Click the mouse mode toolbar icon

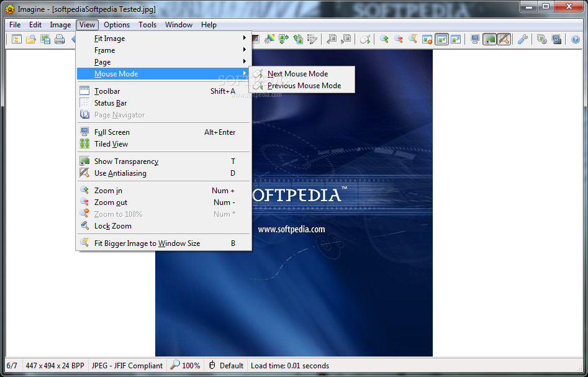coord(365,39)
